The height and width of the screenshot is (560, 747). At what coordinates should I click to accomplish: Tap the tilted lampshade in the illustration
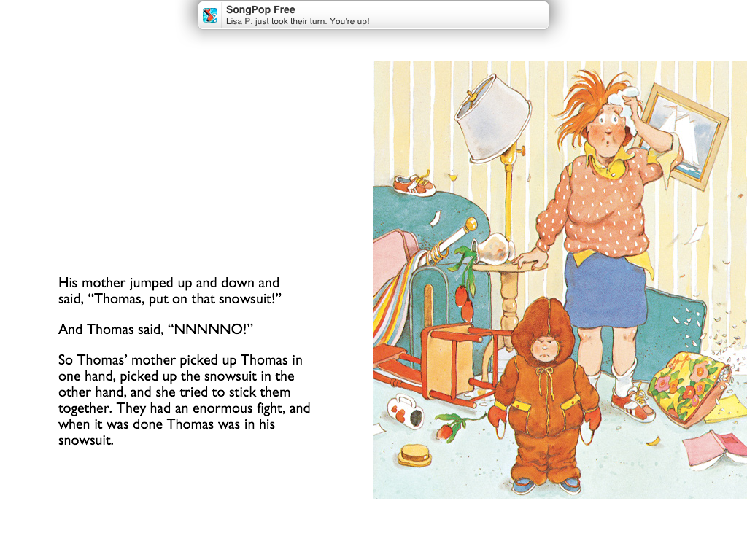(x=492, y=119)
